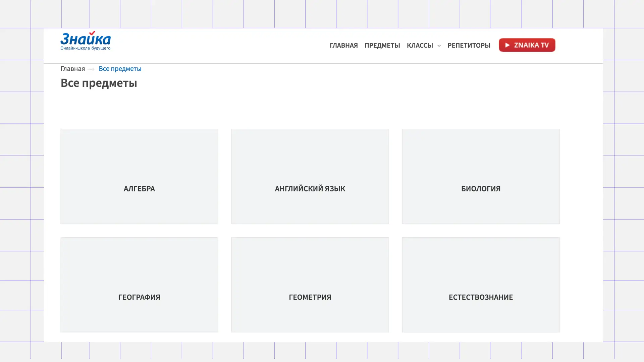This screenshot has width=644, height=362.
Task: Click the red checkmark on logo
Action: click(x=92, y=33)
